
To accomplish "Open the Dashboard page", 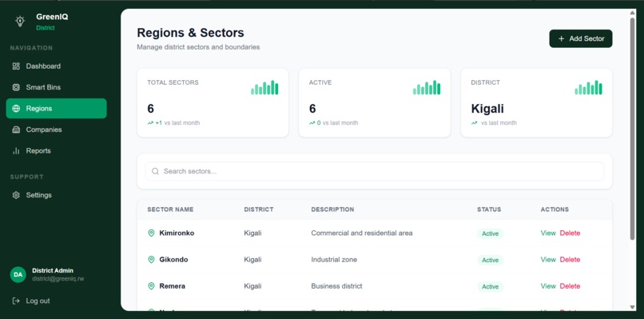I will coord(56,66).
